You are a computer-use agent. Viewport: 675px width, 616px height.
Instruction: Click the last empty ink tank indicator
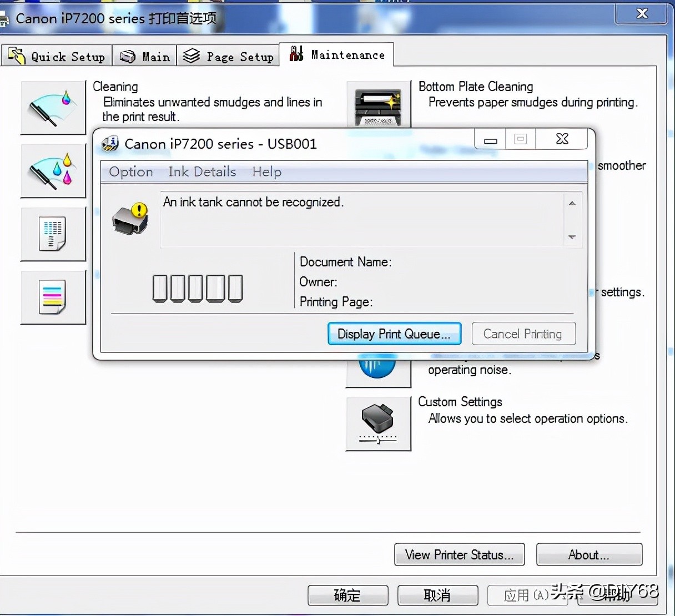[235, 288]
